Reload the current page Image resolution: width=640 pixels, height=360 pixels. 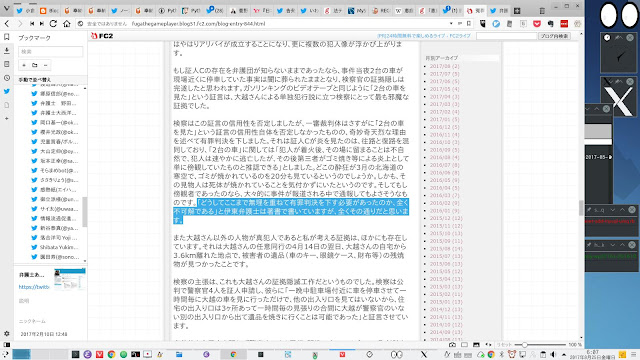tap(53, 24)
